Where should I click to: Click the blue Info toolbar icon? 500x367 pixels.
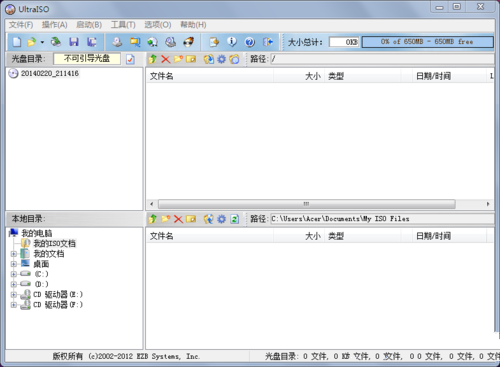coord(232,42)
